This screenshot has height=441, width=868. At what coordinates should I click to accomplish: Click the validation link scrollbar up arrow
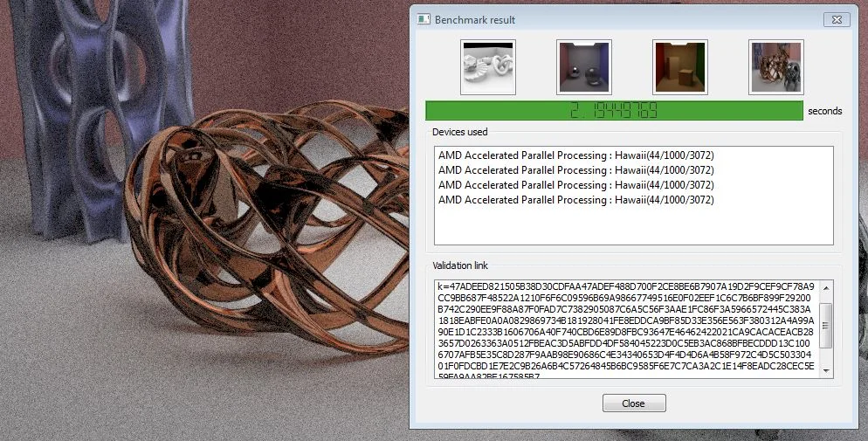826,287
